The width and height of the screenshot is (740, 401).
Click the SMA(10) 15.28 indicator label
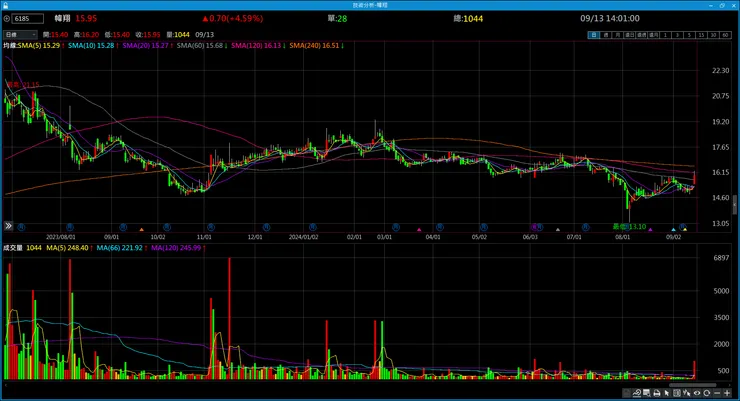click(x=91, y=46)
